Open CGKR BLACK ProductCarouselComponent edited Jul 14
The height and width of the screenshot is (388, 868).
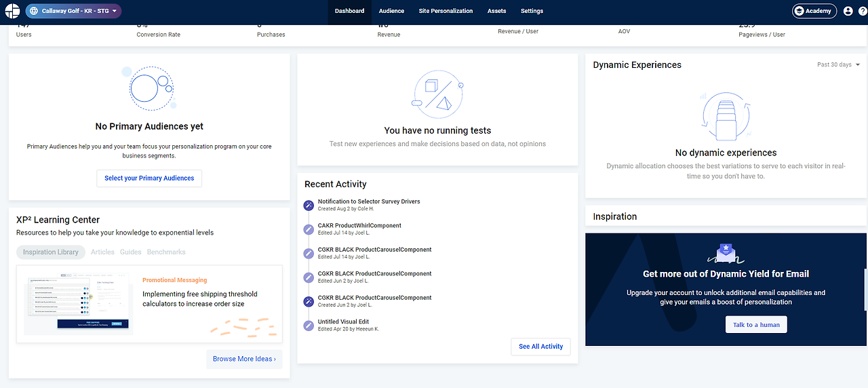click(374, 250)
